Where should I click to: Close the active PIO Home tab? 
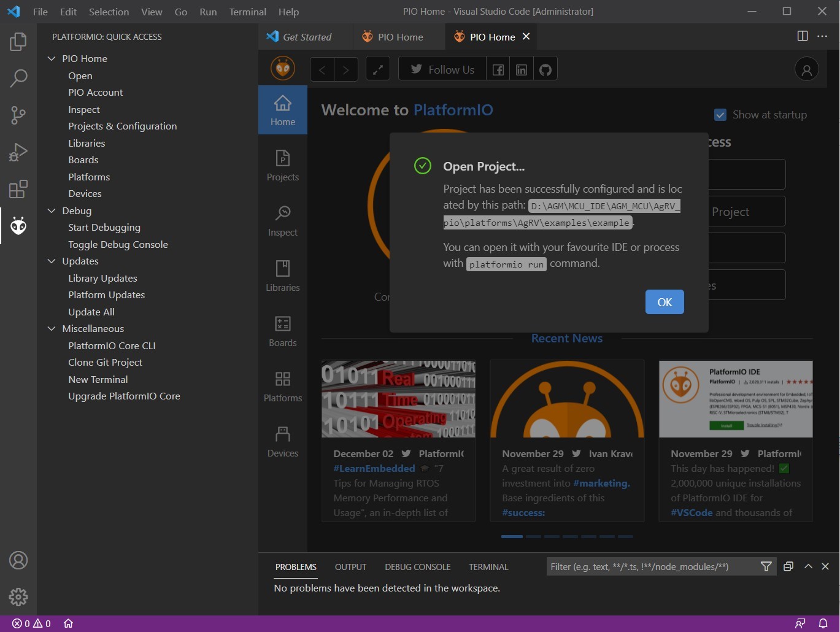[x=526, y=37]
